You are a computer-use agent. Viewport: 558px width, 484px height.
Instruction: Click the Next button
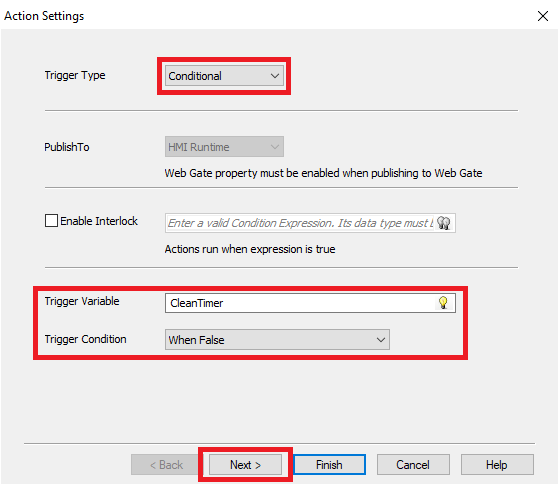click(x=245, y=464)
